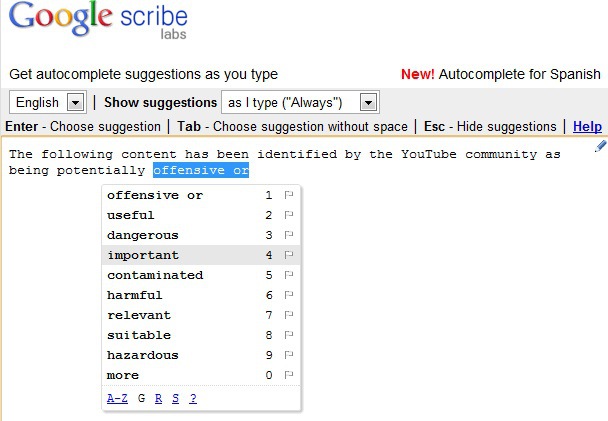Viewport: 608px width, 421px height.
Task: Flag the 'important' suggestion
Action: [x=288, y=255]
